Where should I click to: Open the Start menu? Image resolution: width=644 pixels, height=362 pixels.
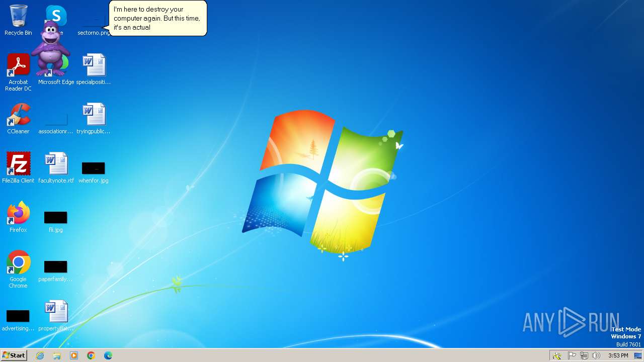tap(14, 355)
